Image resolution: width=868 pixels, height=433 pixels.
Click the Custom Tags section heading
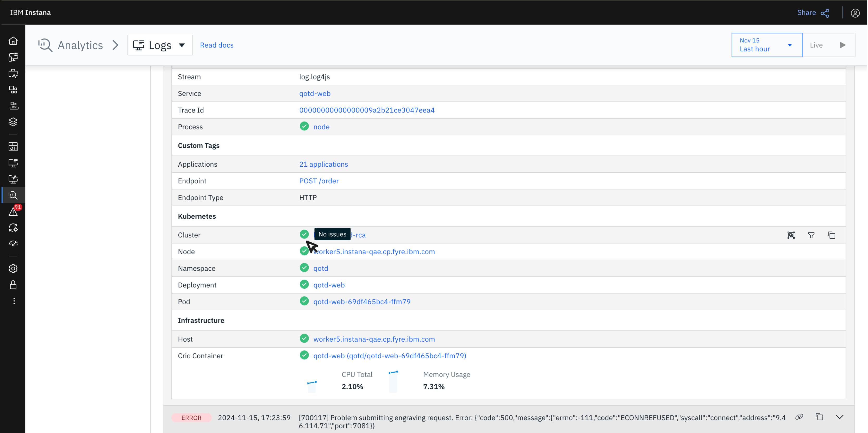click(198, 146)
